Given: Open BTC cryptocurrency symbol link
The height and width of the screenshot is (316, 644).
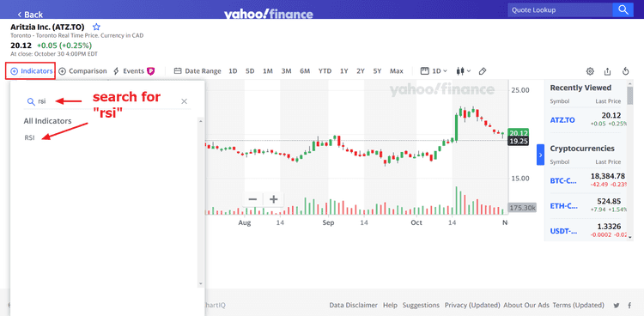Looking at the screenshot, I should tap(563, 180).
